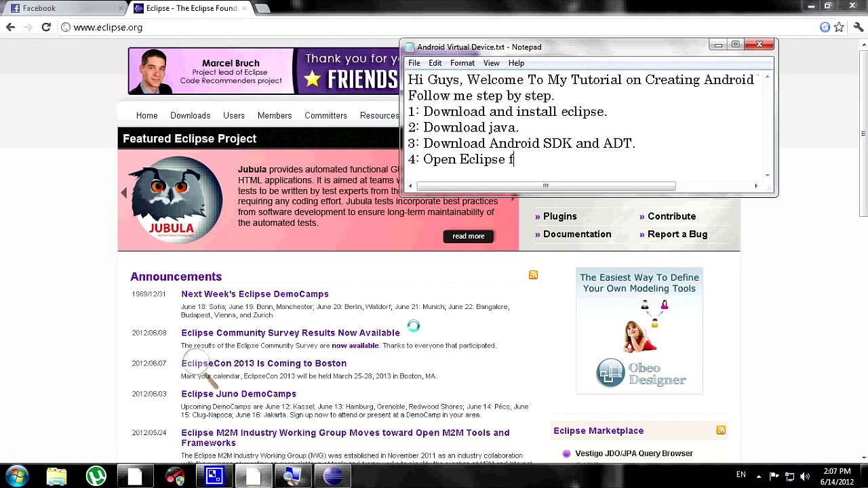Image resolution: width=868 pixels, height=488 pixels.
Task: Open uTorrent from the taskbar
Action: (x=96, y=476)
